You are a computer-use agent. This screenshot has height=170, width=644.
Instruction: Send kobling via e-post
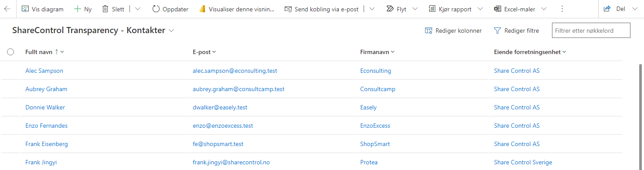click(322, 9)
